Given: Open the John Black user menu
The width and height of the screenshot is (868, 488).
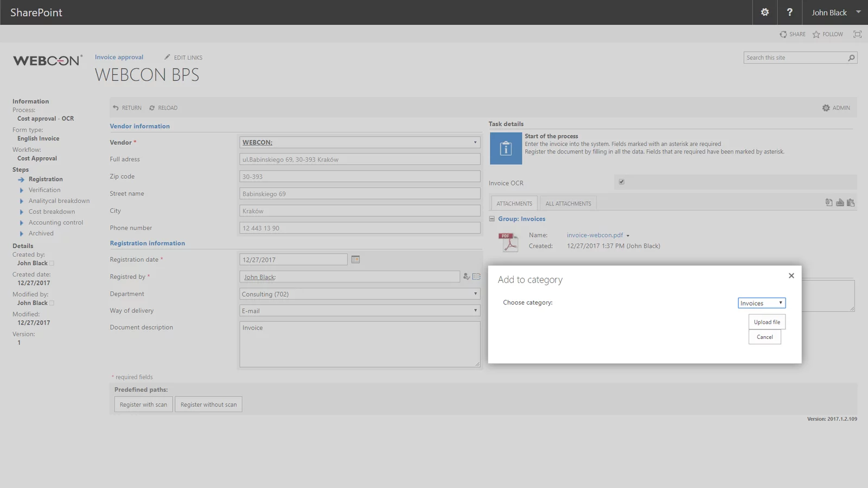Looking at the screenshot, I should [x=835, y=12].
